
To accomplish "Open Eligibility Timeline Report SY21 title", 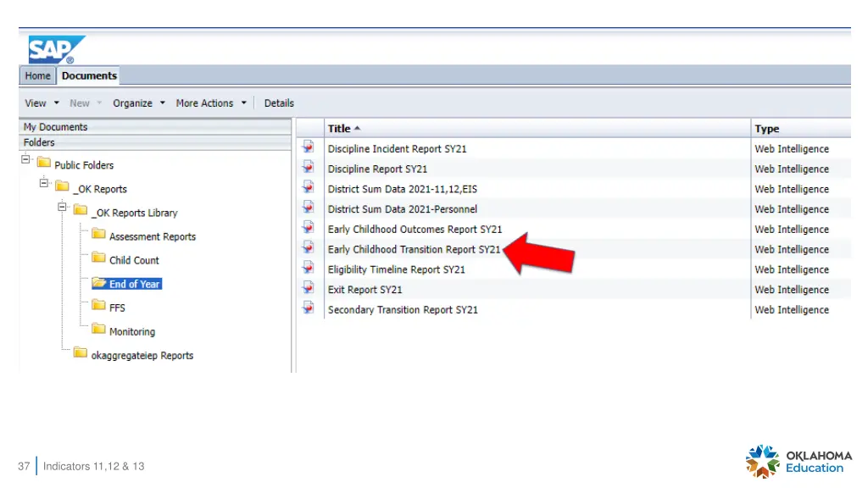I will click(x=397, y=269).
